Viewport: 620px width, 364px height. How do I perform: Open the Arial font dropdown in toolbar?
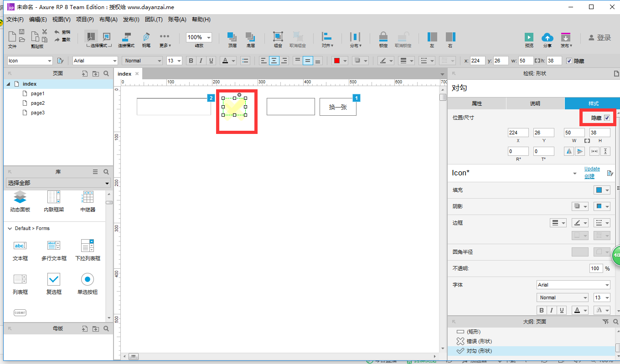pos(95,61)
